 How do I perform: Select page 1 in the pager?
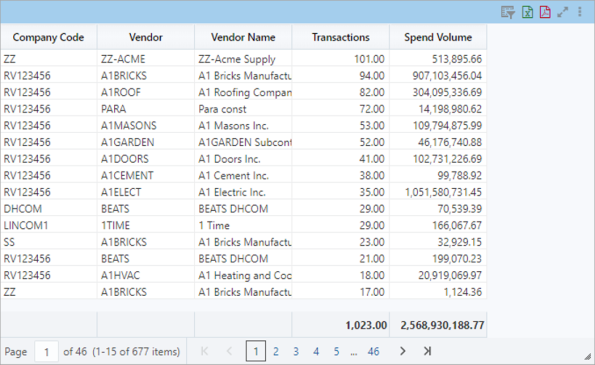tap(256, 351)
